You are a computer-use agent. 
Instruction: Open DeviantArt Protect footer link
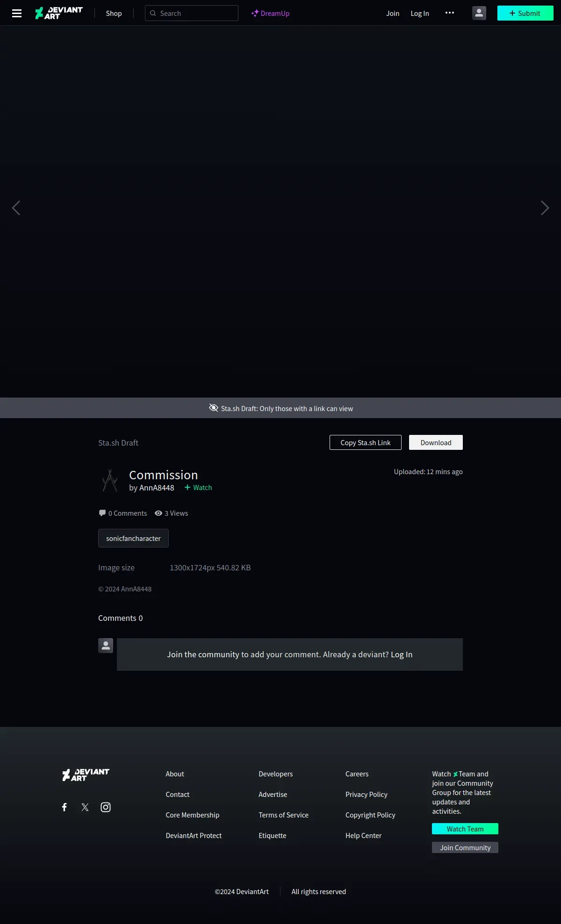pyautogui.click(x=194, y=836)
